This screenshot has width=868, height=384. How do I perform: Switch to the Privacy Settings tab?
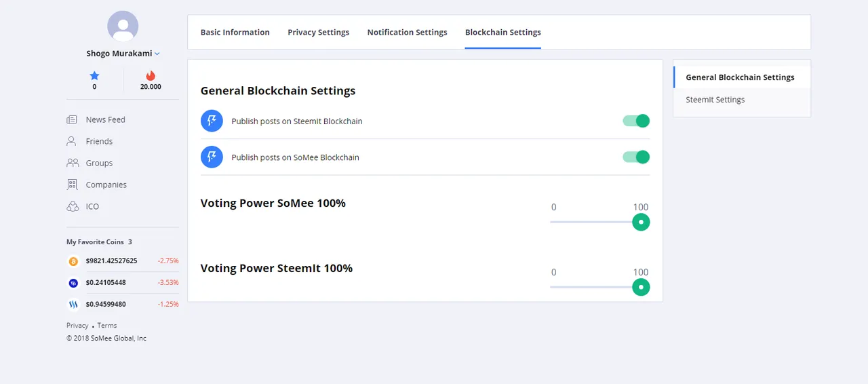pyautogui.click(x=318, y=32)
